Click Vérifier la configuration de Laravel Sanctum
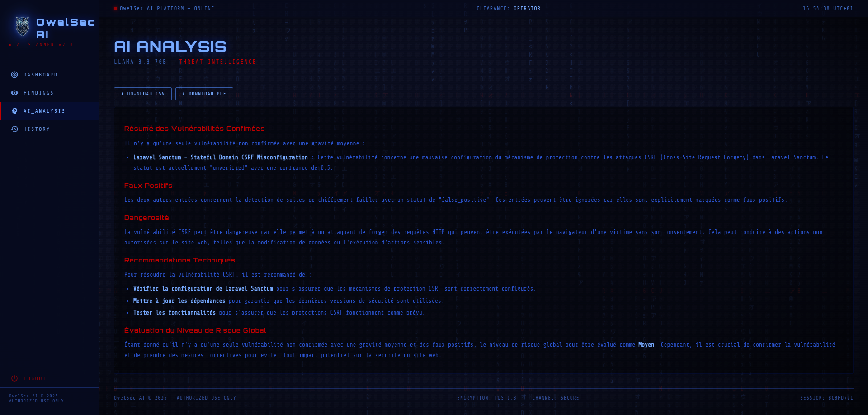 (x=203, y=289)
